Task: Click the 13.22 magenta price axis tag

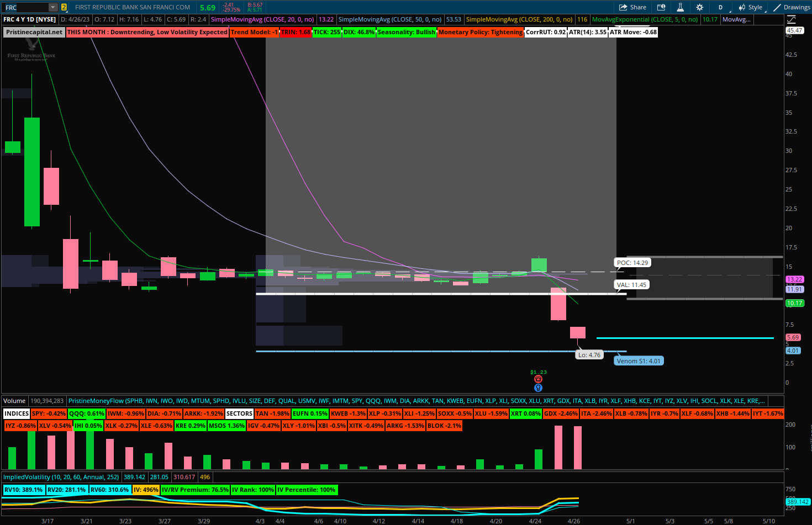Action: [795, 280]
